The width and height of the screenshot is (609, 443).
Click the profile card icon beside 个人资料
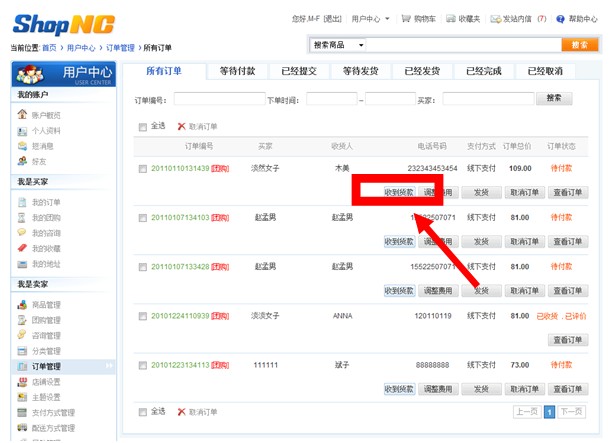pyautogui.click(x=22, y=131)
